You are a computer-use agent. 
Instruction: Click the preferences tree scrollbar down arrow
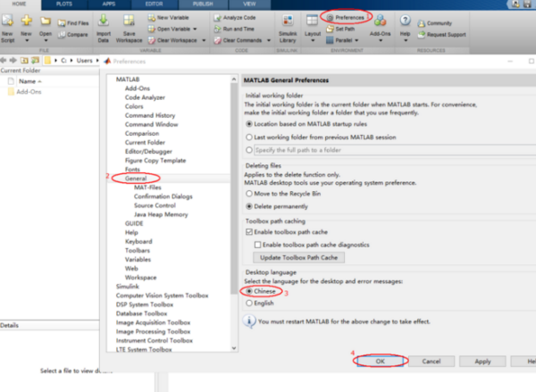click(x=234, y=348)
